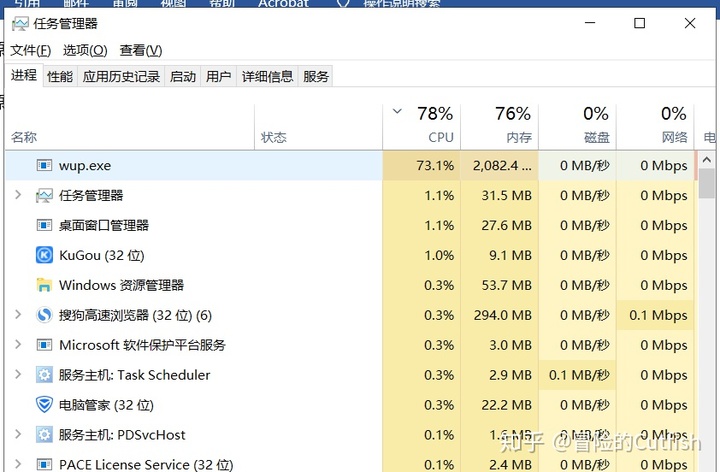Open the 选项(O) menu
Viewport: 720px width, 472px height.
tap(85, 50)
